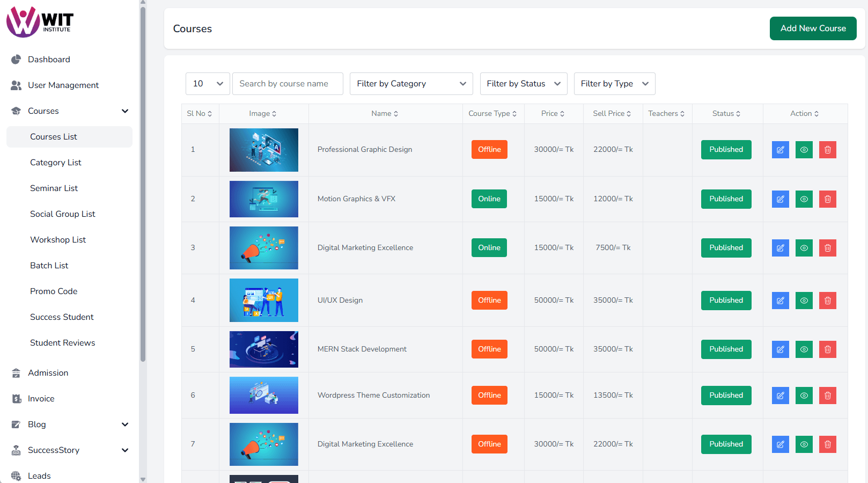
Task: Expand the SuccessStory sidebar menu
Action: (x=69, y=450)
